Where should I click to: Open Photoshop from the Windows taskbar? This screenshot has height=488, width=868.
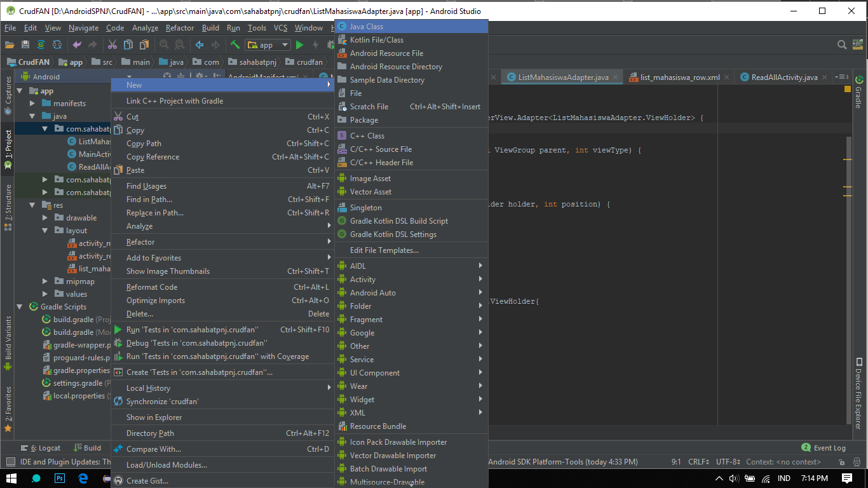[x=59, y=478]
